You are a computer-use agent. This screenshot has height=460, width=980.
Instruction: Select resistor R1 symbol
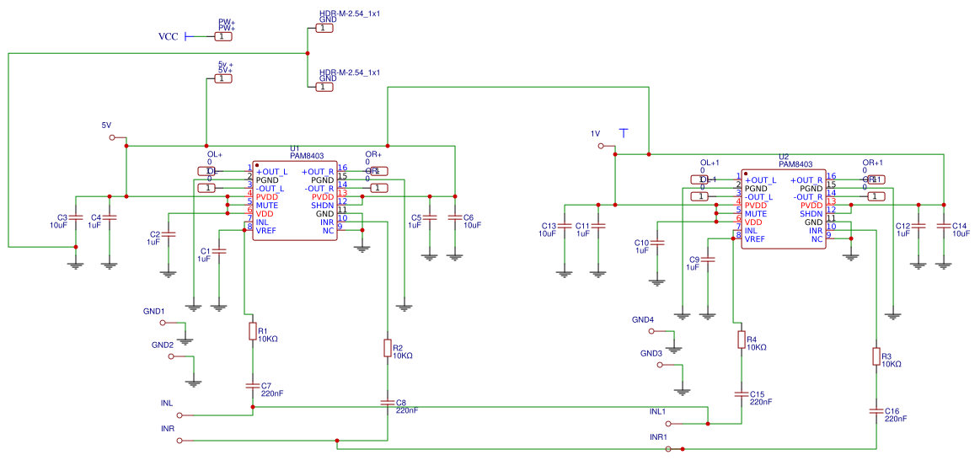click(253, 330)
